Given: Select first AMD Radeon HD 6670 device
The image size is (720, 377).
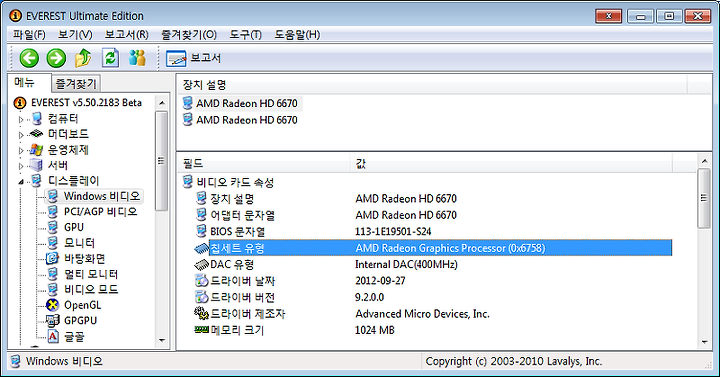Looking at the screenshot, I should click(x=247, y=103).
